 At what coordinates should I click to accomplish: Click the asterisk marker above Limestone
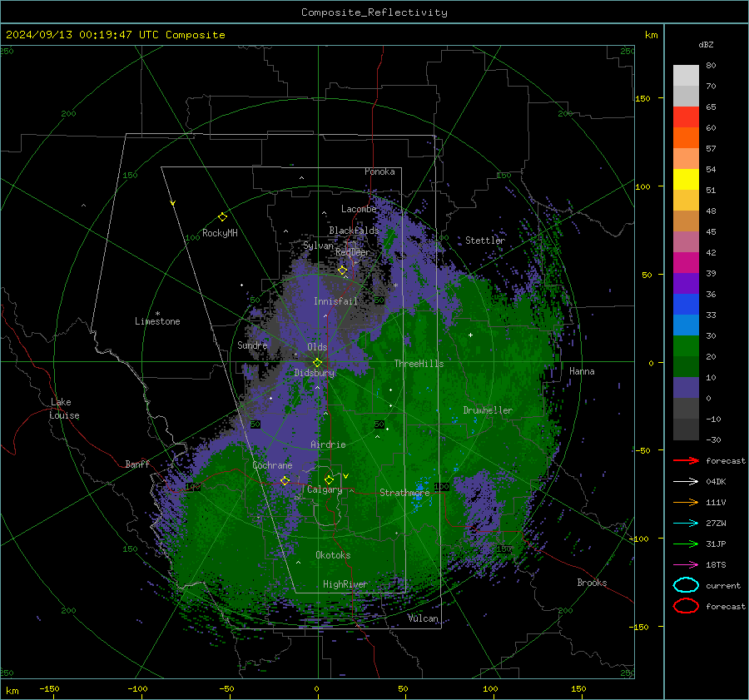pos(157,314)
